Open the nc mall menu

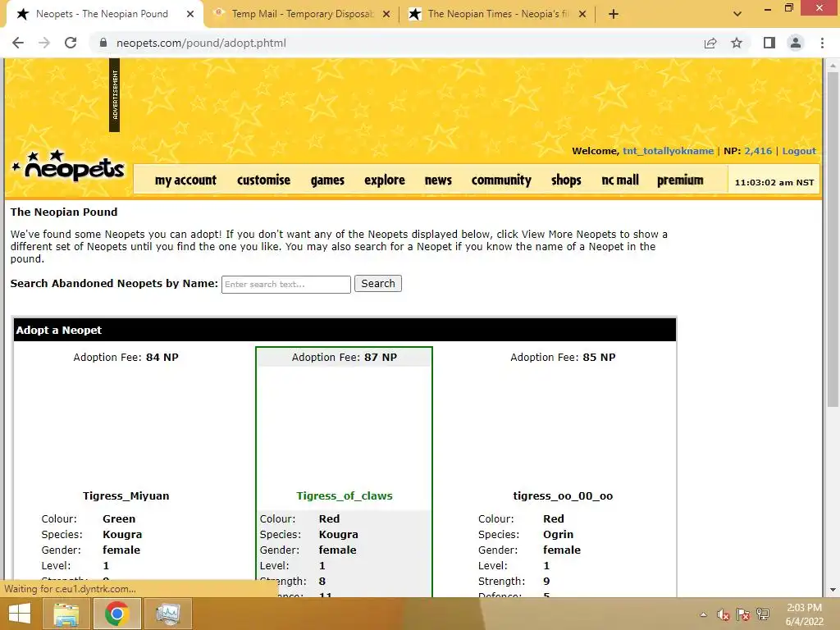620,180
